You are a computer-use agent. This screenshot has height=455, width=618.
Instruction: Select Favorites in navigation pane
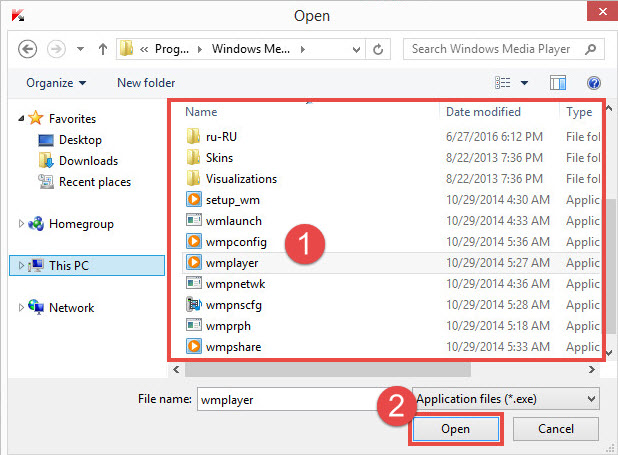click(72, 119)
